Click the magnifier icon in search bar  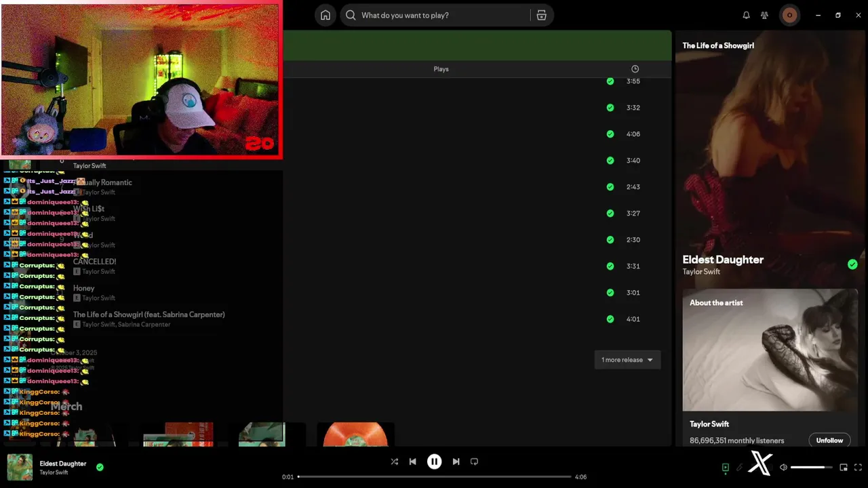click(x=351, y=15)
